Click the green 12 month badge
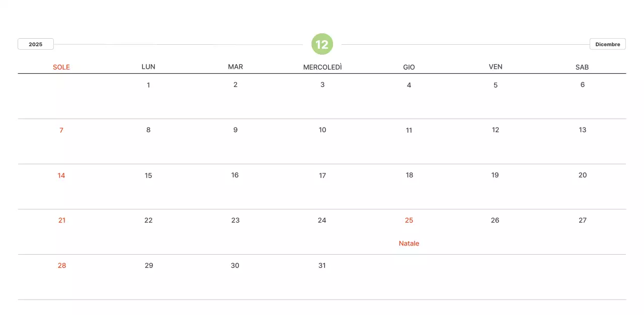Screen dimensions: 644x315 point(322,44)
